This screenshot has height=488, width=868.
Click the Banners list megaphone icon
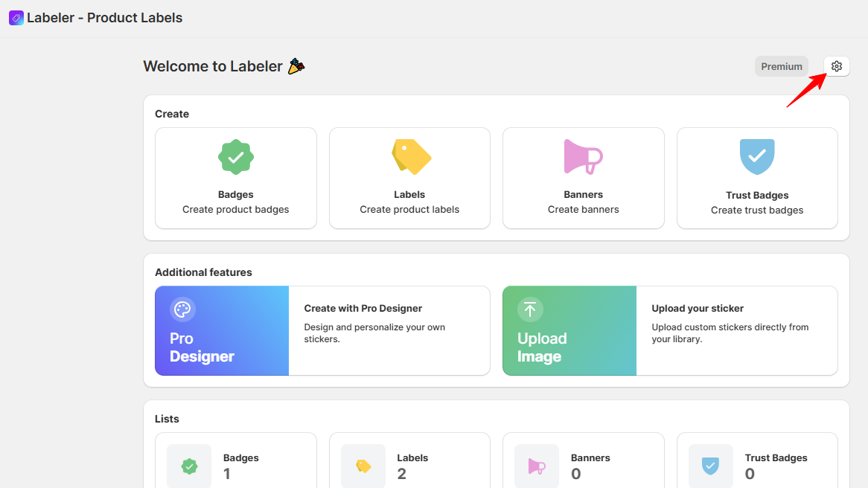pyautogui.click(x=537, y=466)
